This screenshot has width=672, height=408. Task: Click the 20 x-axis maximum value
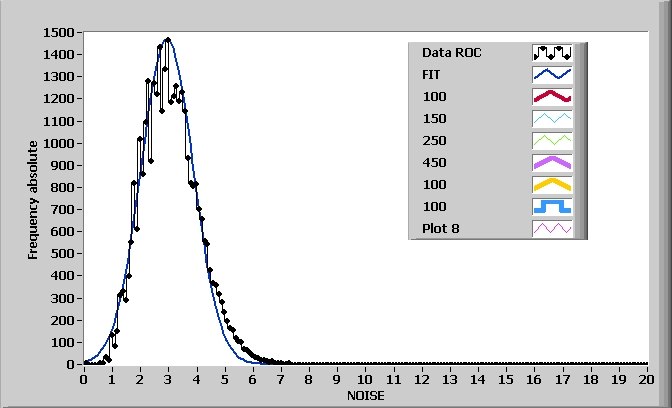(646, 379)
